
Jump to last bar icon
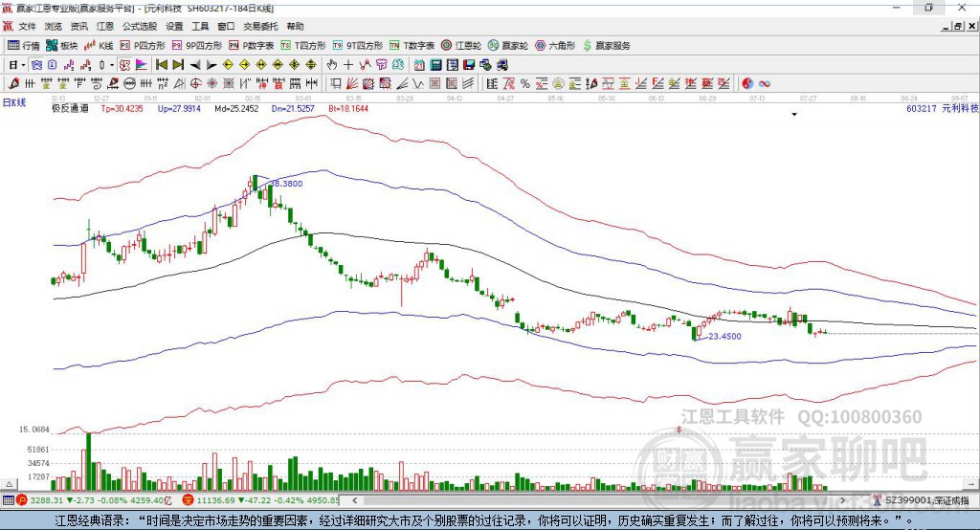(178, 65)
